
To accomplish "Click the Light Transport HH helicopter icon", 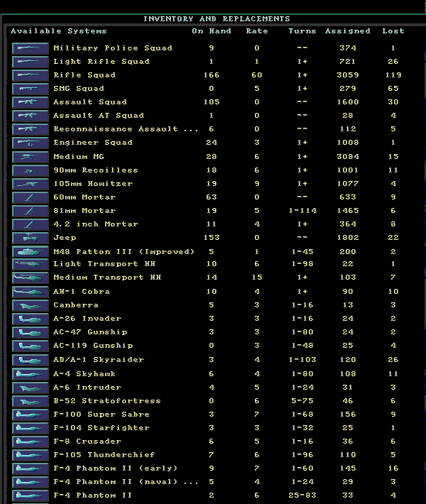I will click(31, 264).
